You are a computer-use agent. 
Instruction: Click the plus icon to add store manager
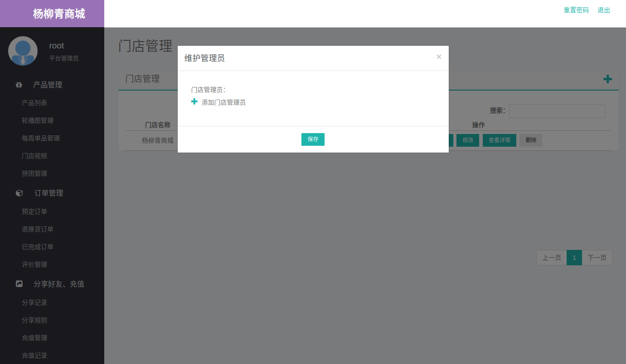[194, 102]
